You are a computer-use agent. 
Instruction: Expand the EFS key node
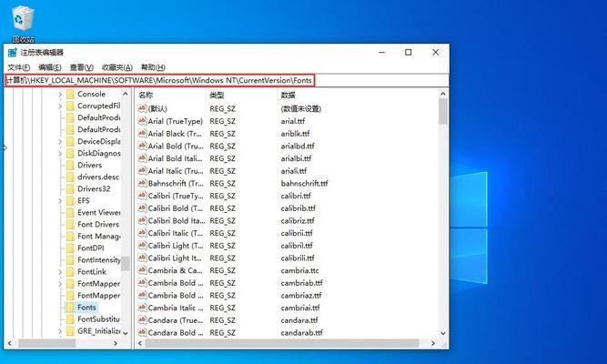click(60, 200)
